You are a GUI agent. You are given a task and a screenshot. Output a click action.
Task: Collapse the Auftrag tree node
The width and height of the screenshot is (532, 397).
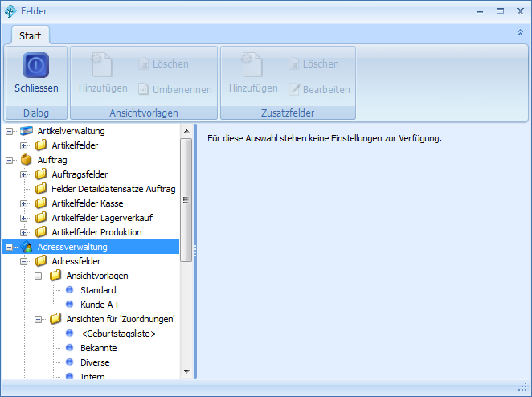(x=9, y=160)
